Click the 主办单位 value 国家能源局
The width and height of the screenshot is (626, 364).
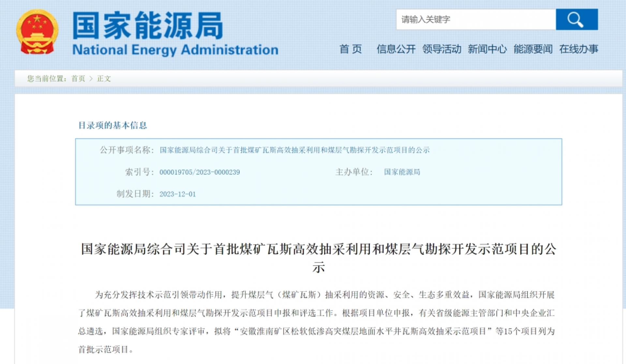pyautogui.click(x=402, y=172)
